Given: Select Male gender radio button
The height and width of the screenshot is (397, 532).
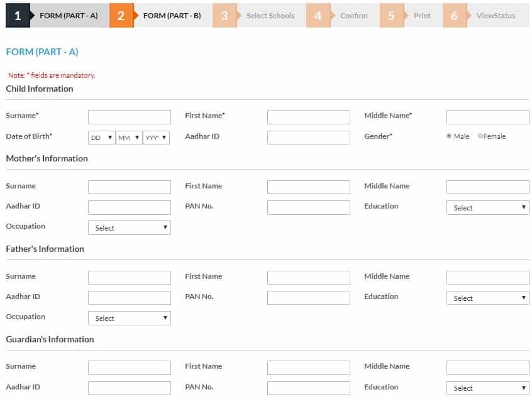Looking at the screenshot, I should tap(449, 136).
